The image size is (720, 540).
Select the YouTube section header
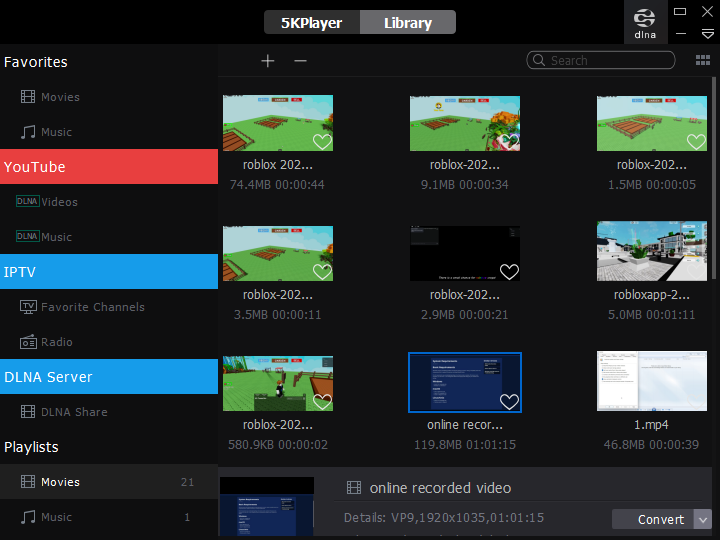tap(109, 167)
